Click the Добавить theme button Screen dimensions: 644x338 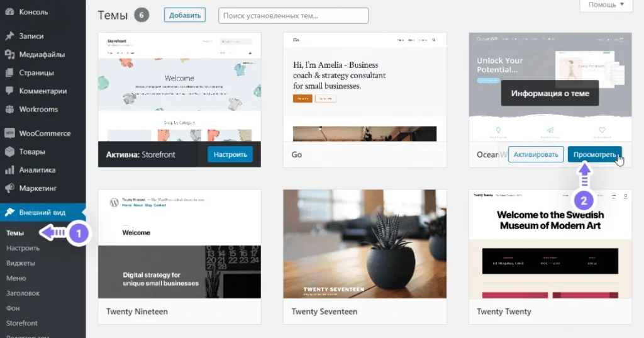click(x=185, y=15)
